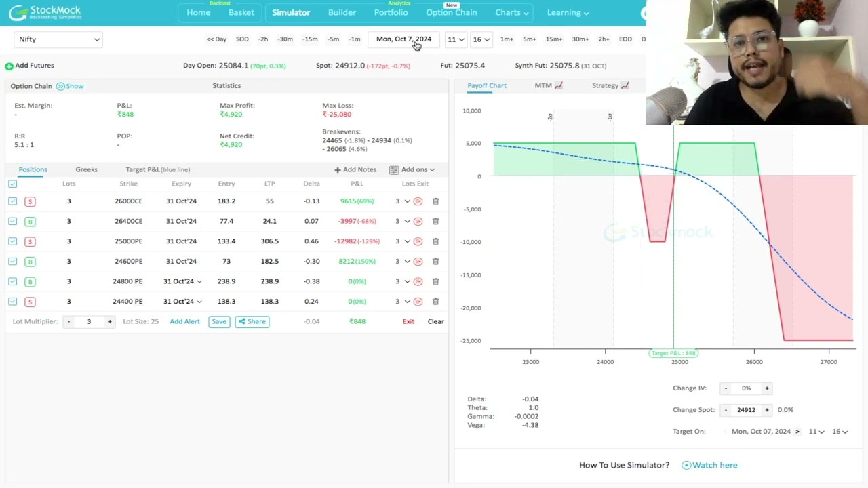Open the Option Chain nav item
The width and height of the screenshot is (868, 488).
point(452,12)
